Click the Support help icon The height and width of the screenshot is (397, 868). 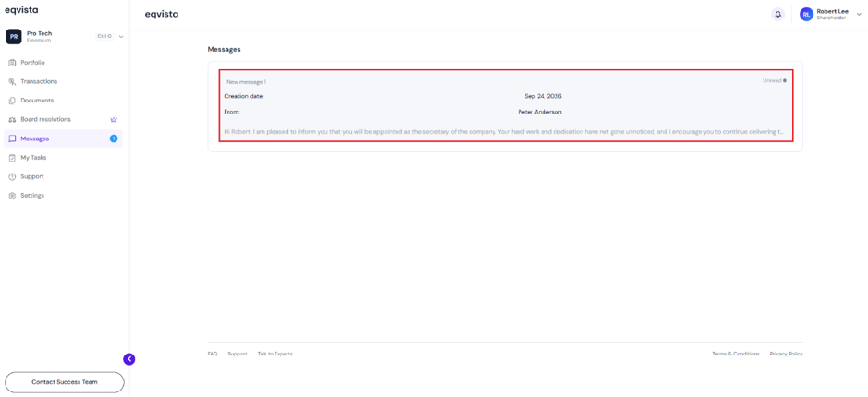[x=12, y=177]
